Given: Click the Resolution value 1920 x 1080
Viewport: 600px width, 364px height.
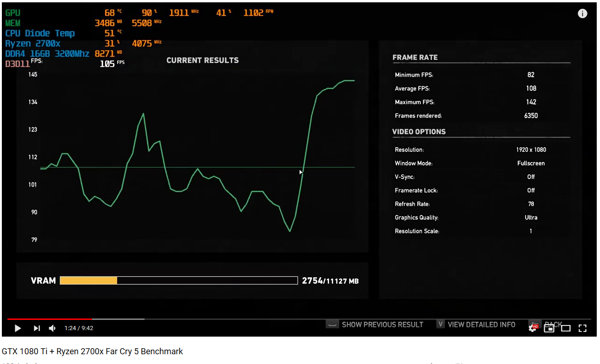Looking at the screenshot, I should (x=531, y=149).
